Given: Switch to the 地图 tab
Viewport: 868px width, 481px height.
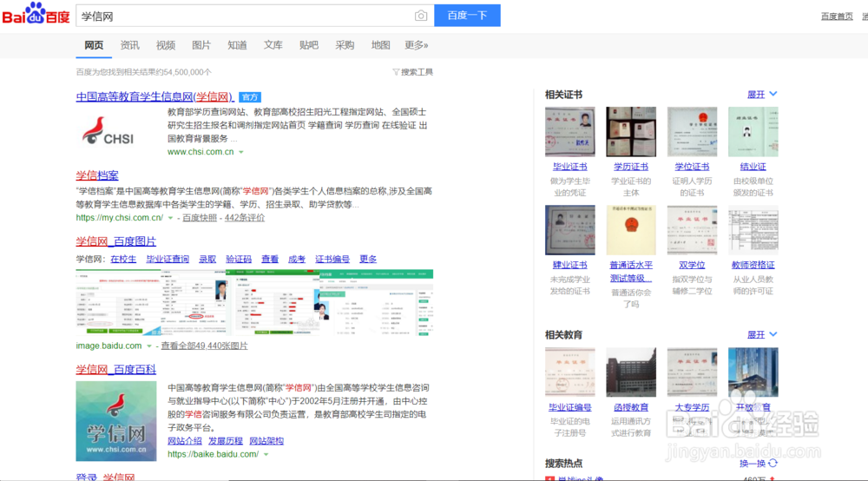Looking at the screenshot, I should (x=380, y=45).
